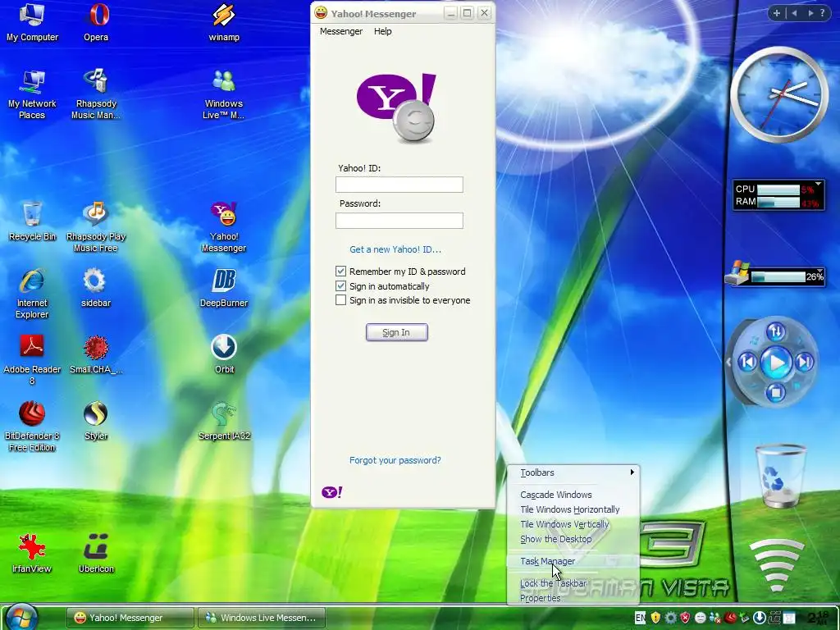Select Lock the Taskbar
This screenshot has width=840, height=630.
(573, 583)
